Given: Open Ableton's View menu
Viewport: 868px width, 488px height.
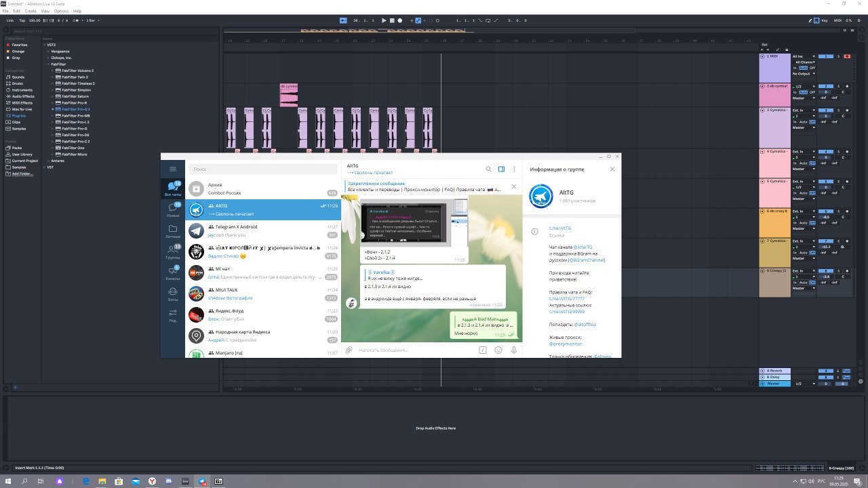Looking at the screenshot, I should [45, 11].
